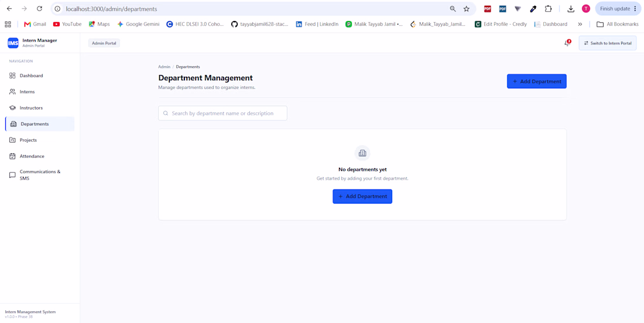644x323 pixels.
Task: Click the zoom magnifier icon in address bar
Action: [x=453, y=9]
